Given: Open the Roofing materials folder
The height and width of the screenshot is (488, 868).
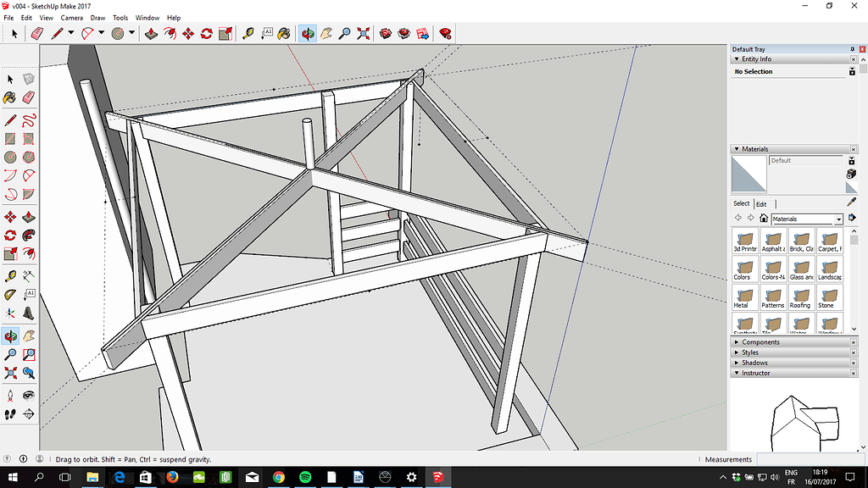Looking at the screenshot, I should (800, 297).
